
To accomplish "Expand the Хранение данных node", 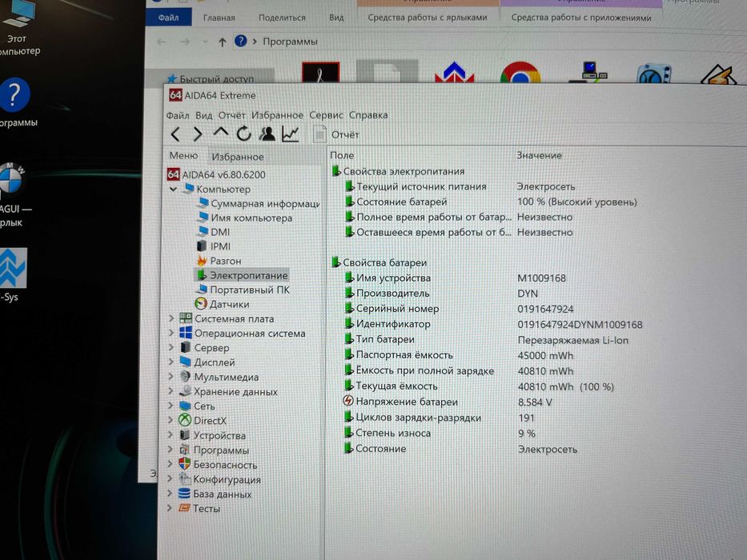I will pos(171,391).
